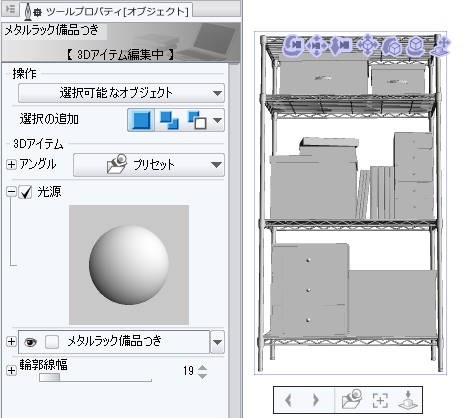Click the camera forward-backward manipulator icon
466x418 pixels.
pos(341,45)
